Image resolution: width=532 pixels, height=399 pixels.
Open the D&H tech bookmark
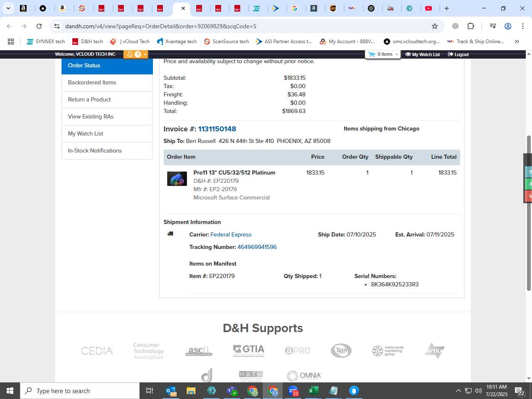pos(88,42)
